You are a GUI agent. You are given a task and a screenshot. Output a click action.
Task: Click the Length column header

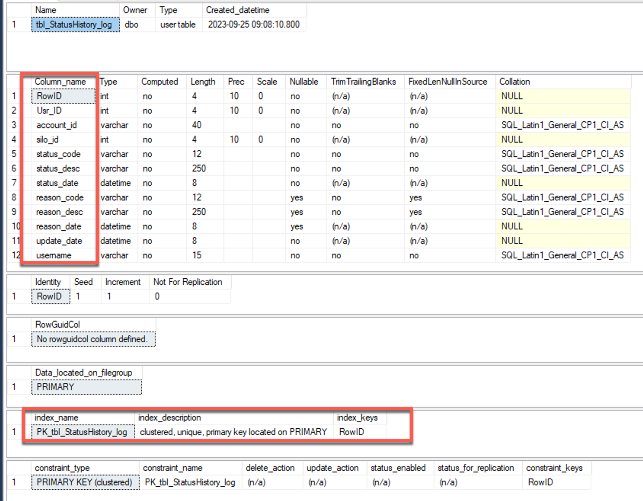click(203, 81)
